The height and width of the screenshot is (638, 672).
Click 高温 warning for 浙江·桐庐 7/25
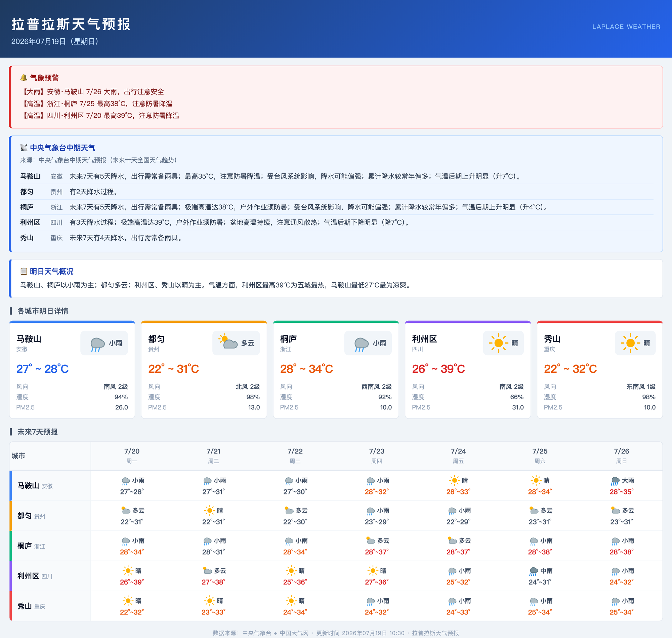[x=96, y=104]
